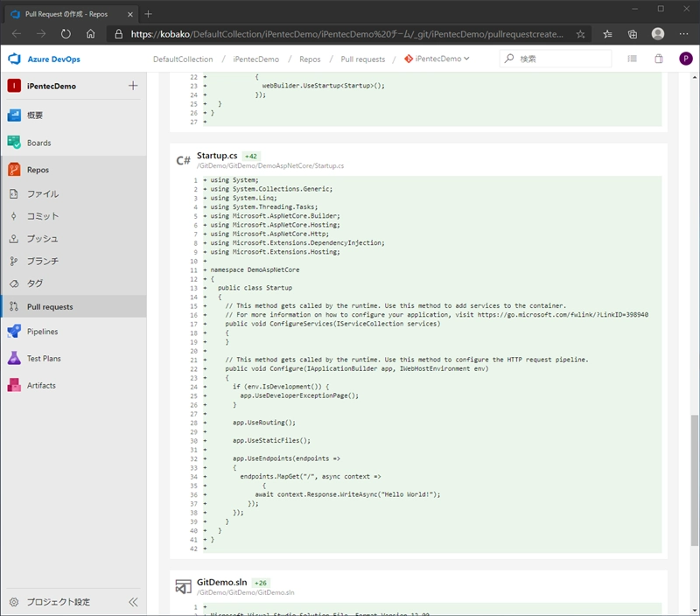Image resolution: width=700 pixels, height=616 pixels.
Task: Click the browser back arrow
Action: [x=17, y=34]
